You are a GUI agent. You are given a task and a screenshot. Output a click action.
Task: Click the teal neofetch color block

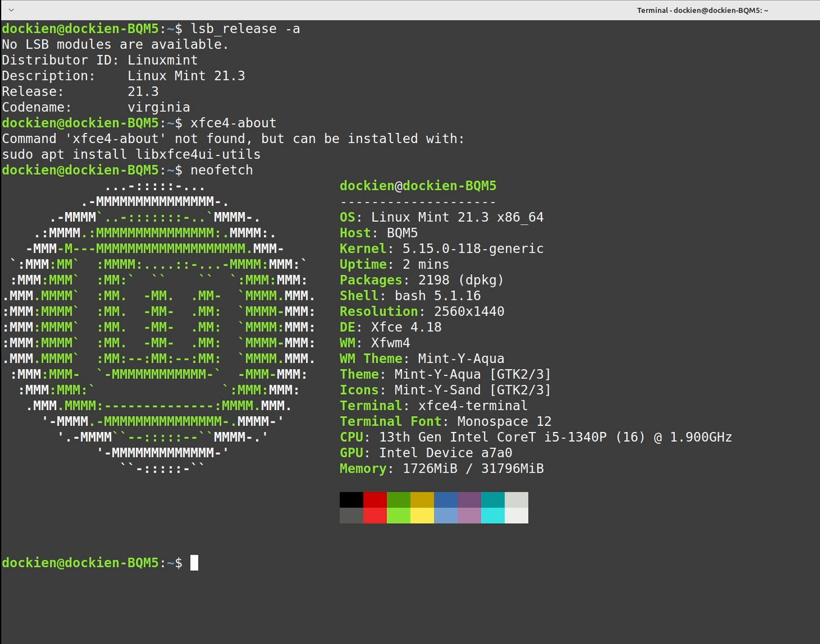[493, 500]
